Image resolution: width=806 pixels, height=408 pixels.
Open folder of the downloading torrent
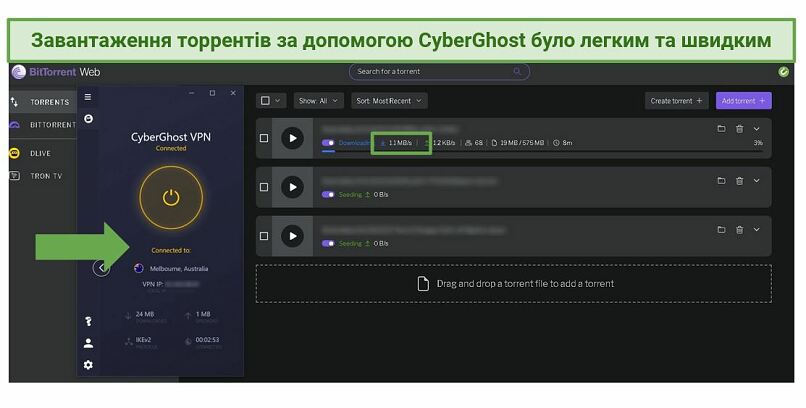point(721,128)
